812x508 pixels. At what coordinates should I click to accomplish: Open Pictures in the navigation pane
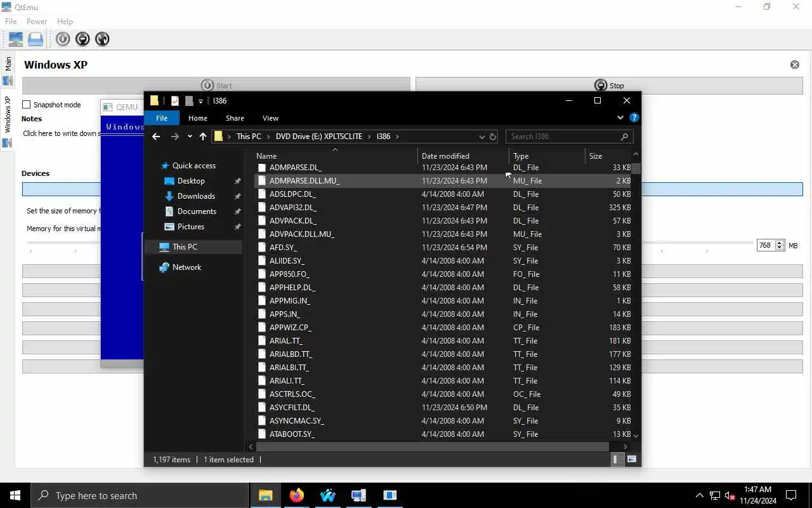pos(191,227)
